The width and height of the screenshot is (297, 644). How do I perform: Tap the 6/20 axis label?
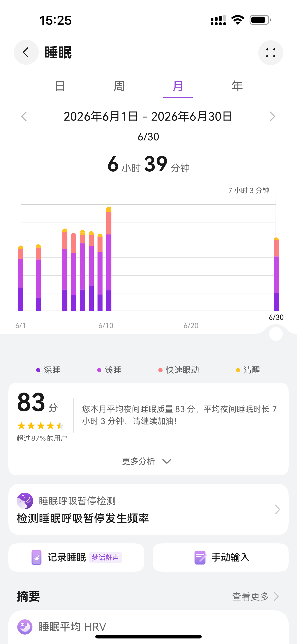(191, 325)
